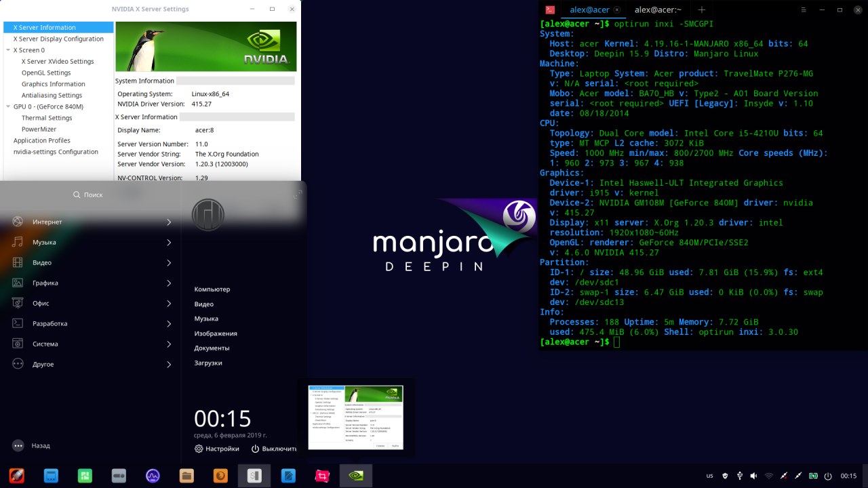
Task: Open Graphics Information in NVIDIA tree
Action: pyautogui.click(x=53, y=84)
